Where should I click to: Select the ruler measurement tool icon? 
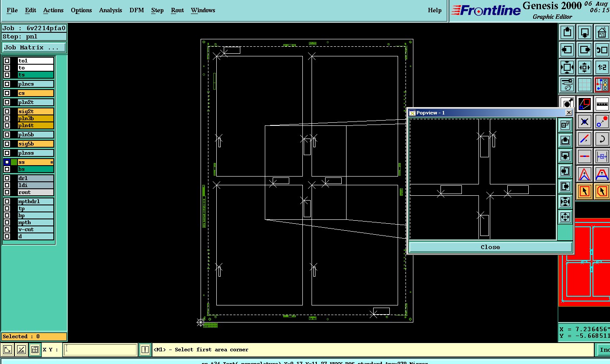(602, 104)
